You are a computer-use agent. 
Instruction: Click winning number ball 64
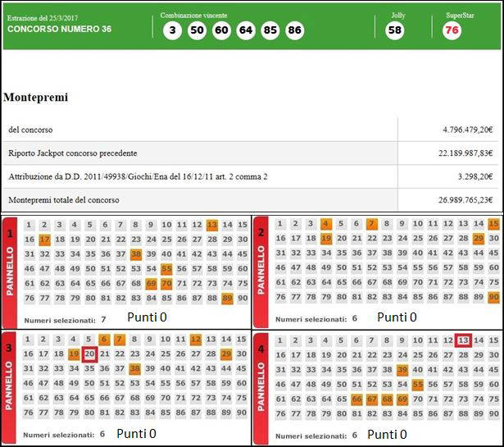[x=246, y=30]
